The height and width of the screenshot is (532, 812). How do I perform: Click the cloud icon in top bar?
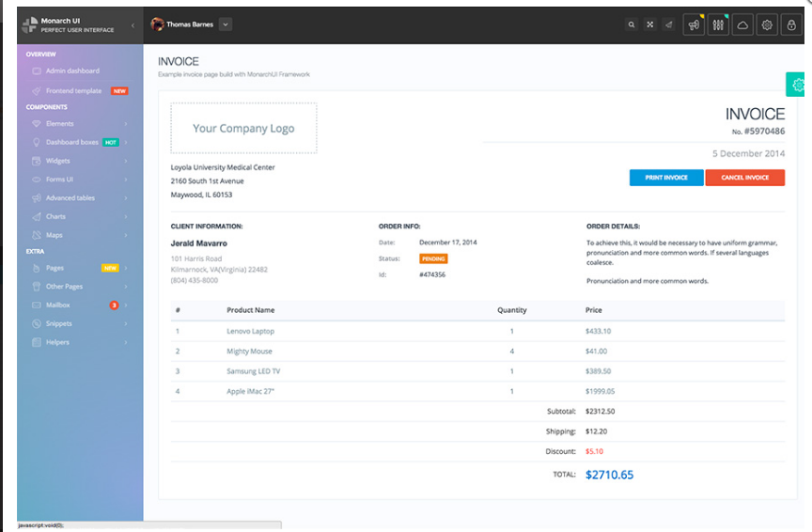pyautogui.click(x=742, y=25)
